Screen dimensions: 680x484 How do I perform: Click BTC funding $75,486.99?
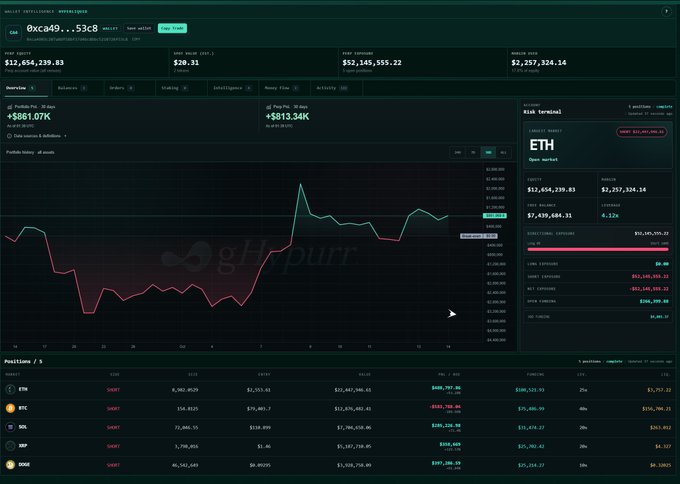(531, 409)
